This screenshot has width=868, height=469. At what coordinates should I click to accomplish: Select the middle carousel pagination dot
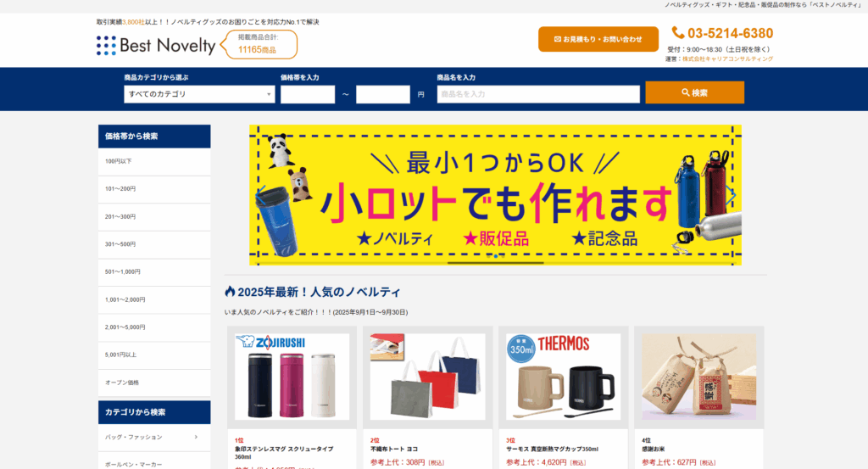[x=495, y=256]
